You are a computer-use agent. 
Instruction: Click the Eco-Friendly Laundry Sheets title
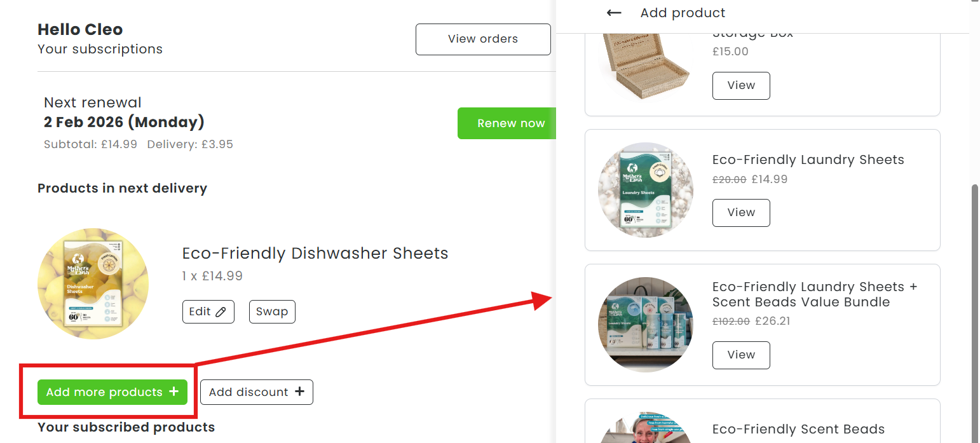808,160
